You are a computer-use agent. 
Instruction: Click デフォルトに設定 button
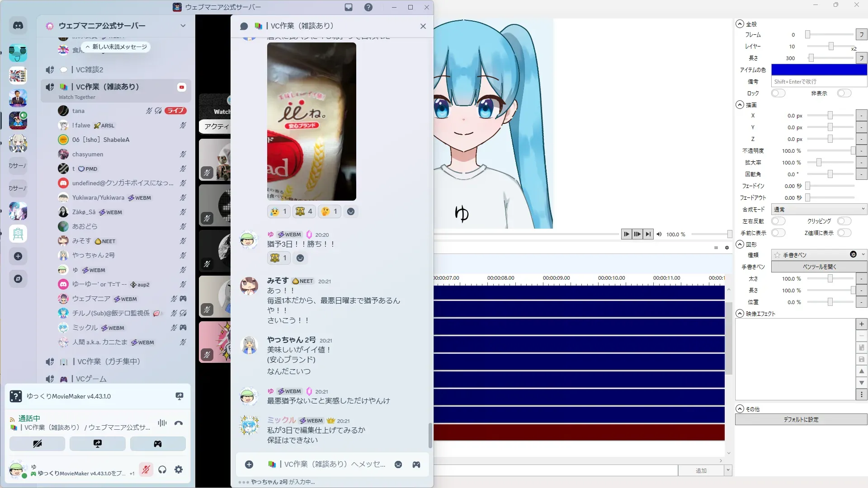pos(801,419)
